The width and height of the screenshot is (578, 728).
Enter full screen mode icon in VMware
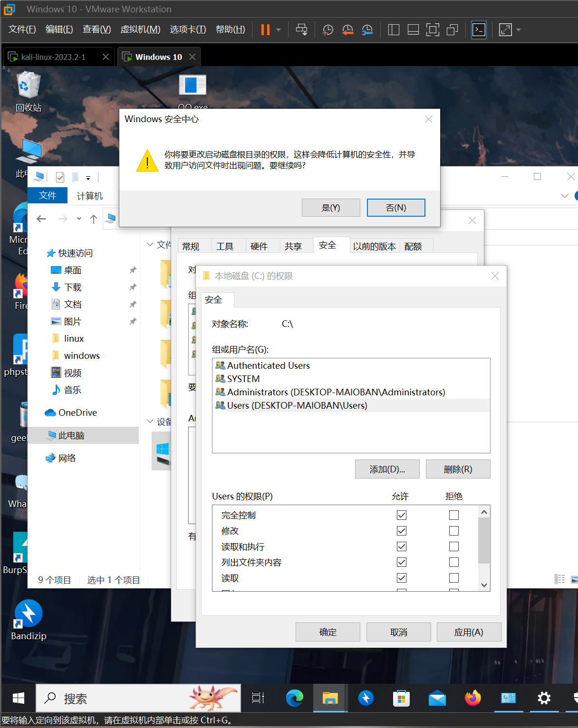pyautogui.click(x=433, y=30)
